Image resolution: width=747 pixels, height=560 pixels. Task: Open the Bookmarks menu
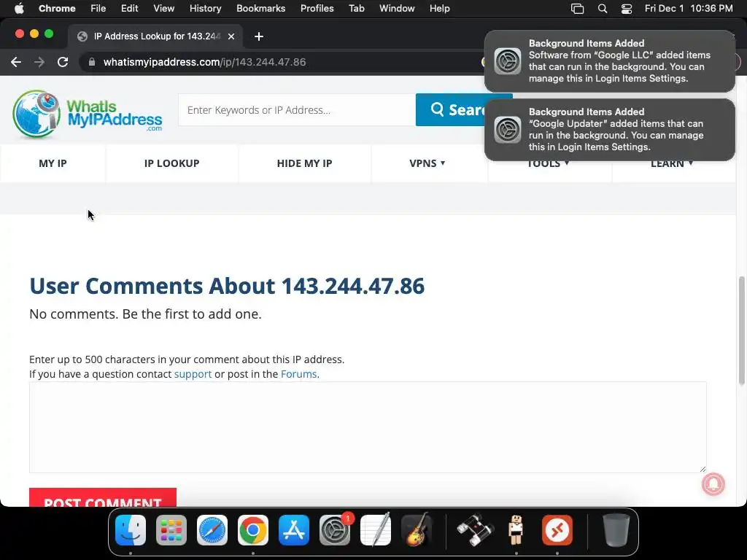tap(260, 9)
